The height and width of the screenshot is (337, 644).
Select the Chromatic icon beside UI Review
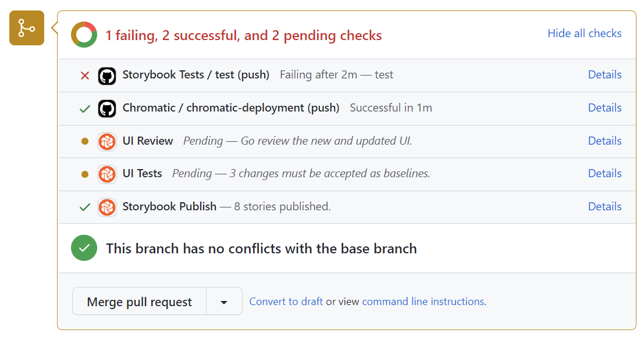[107, 141]
